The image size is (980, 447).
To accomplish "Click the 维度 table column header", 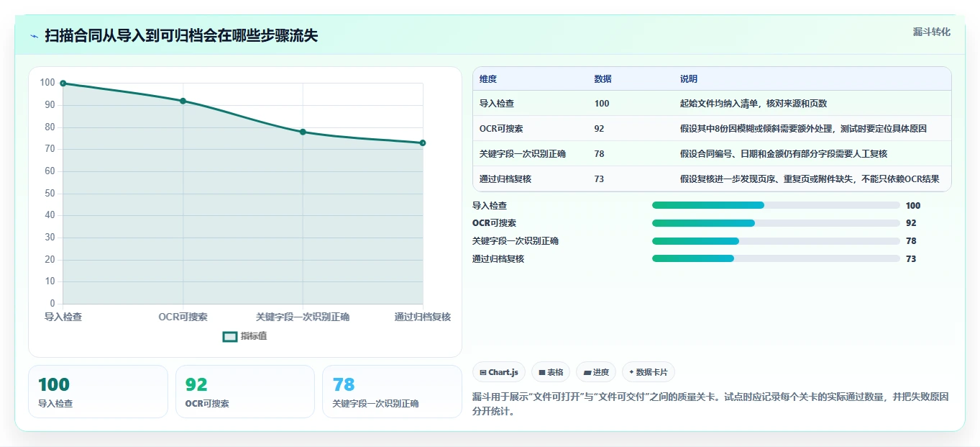I will [488, 79].
